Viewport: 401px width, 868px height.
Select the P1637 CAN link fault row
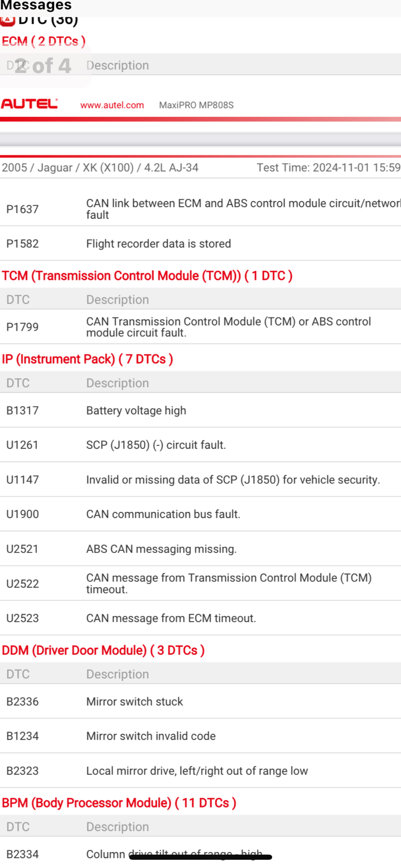pos(200,209)
